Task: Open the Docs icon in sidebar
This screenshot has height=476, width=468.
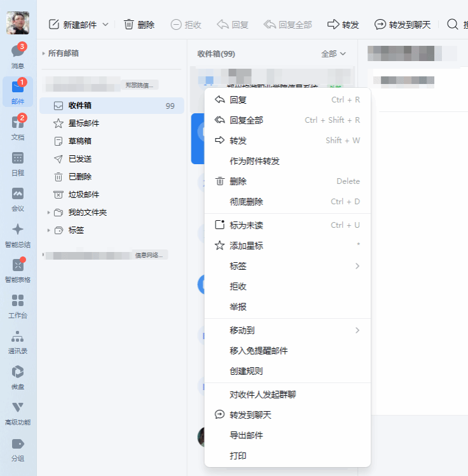Action: coord(18,125)
